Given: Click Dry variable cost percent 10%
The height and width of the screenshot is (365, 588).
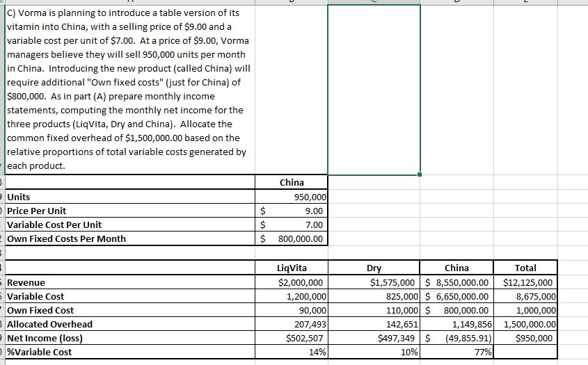Looking at the screenshot, I should [x=374, y=352].
